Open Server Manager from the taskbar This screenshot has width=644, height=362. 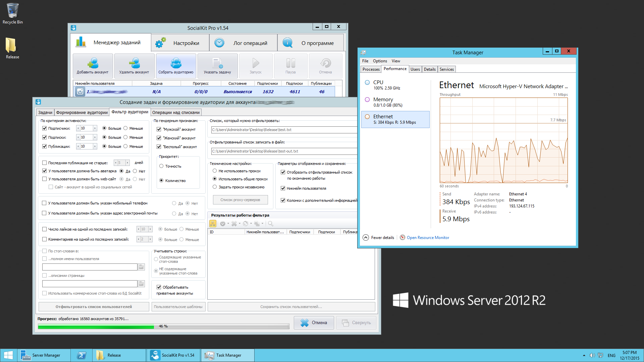[44, 355]
